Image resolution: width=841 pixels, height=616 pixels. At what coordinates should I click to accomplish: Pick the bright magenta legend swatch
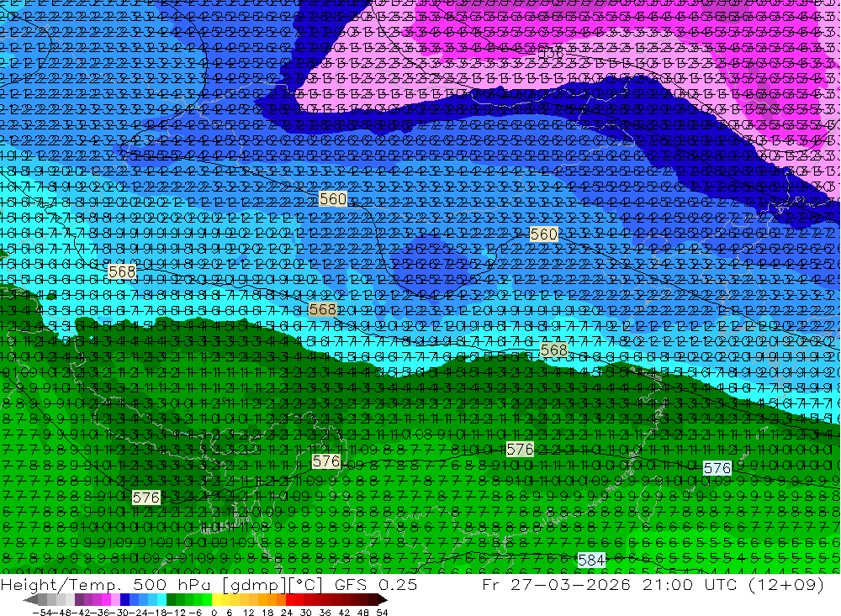point(106,600)
